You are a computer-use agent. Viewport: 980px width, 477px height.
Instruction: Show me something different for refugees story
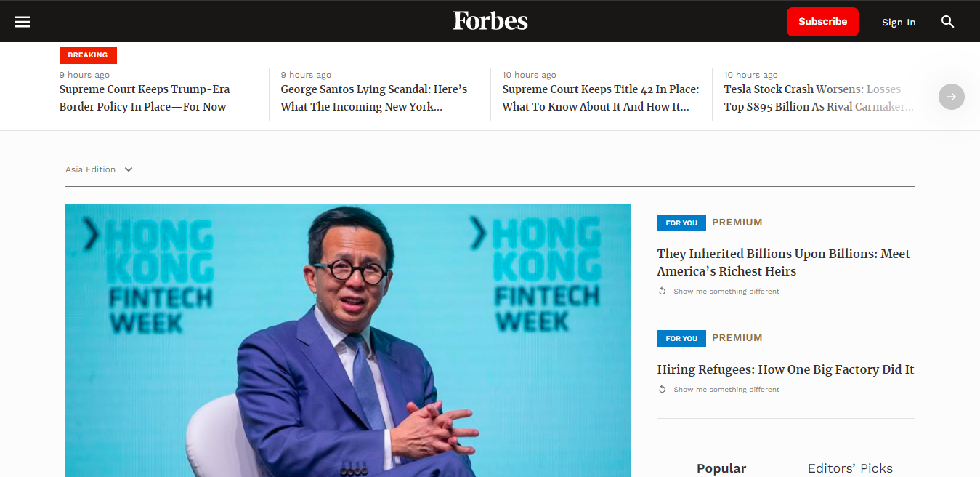(726, 389)
